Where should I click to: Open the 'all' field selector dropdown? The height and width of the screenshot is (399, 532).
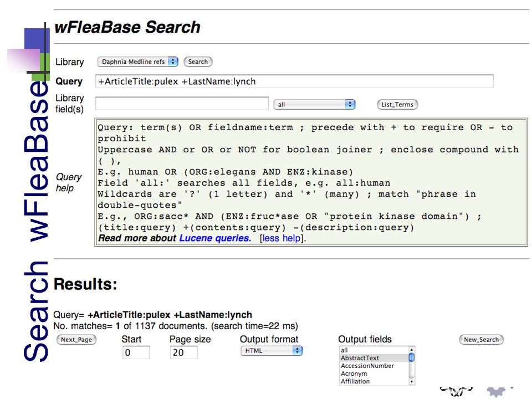(314, 105)
